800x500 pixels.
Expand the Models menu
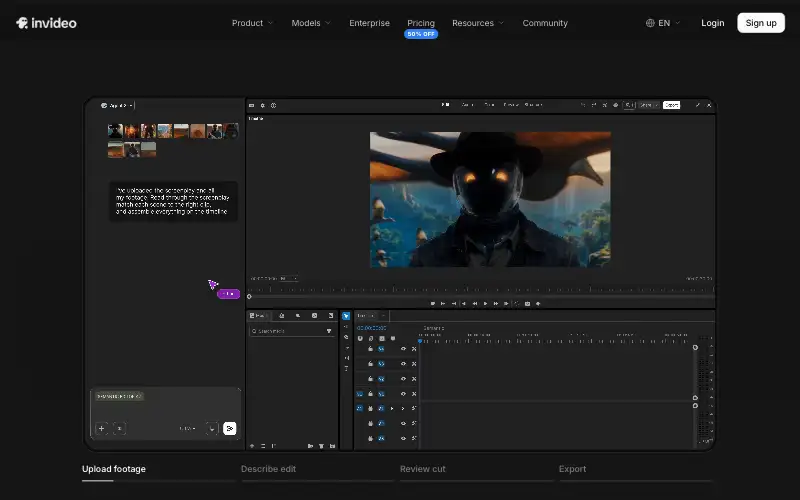(x=311, y=23)
